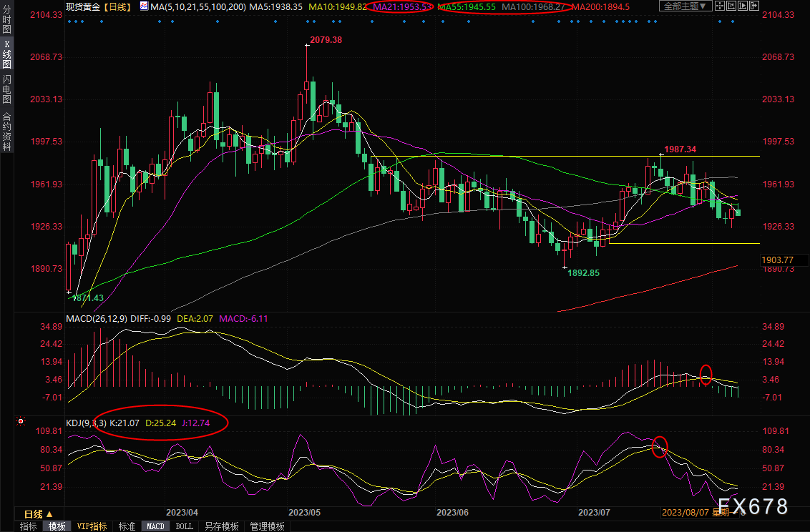Open the 全部主题 dropdown
Viewport: 810px width, 532px height.
[x=684, y=6]
